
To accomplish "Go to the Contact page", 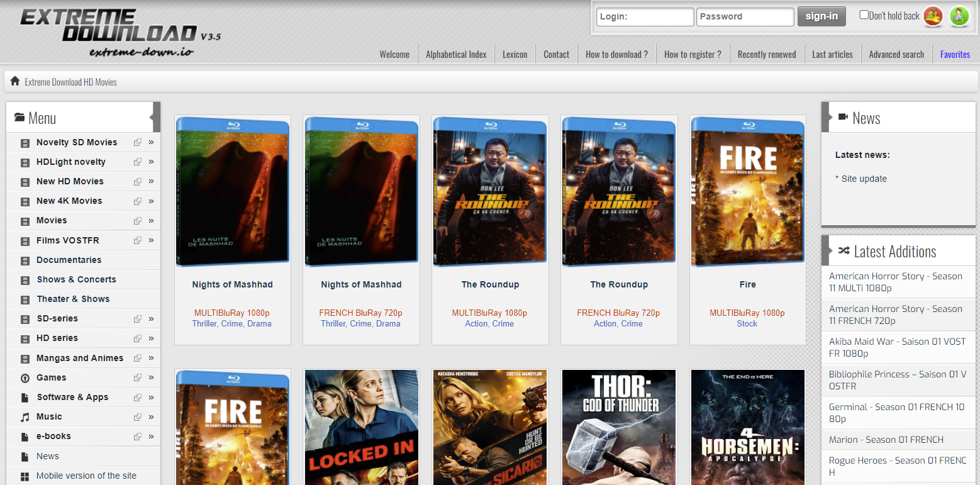I will 556,54.
